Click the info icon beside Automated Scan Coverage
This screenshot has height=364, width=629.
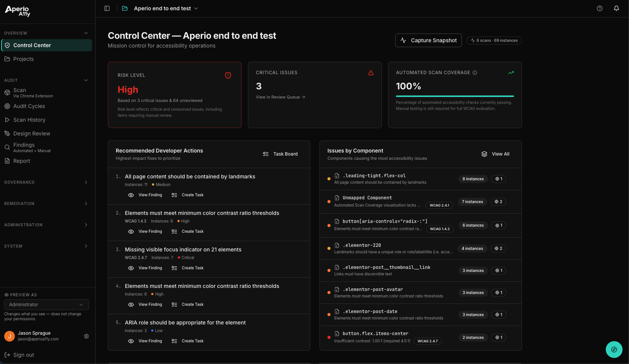coord(475,73)
